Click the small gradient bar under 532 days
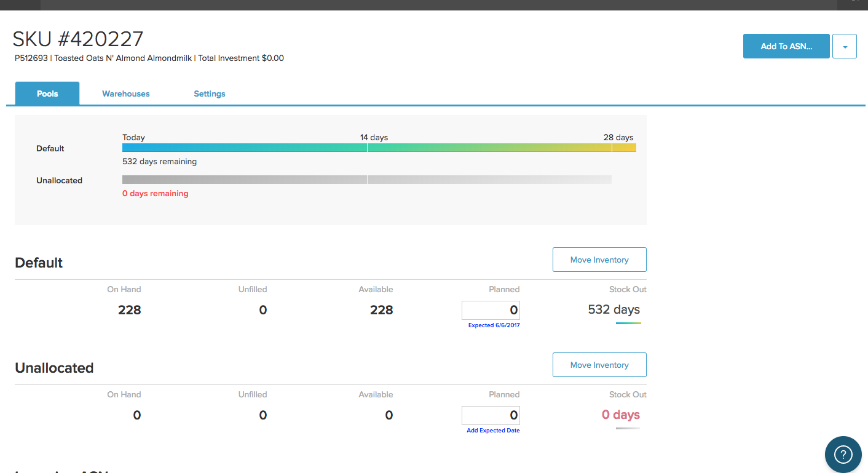The width and height of the screenshot is (868, 473). click(628, 323)
